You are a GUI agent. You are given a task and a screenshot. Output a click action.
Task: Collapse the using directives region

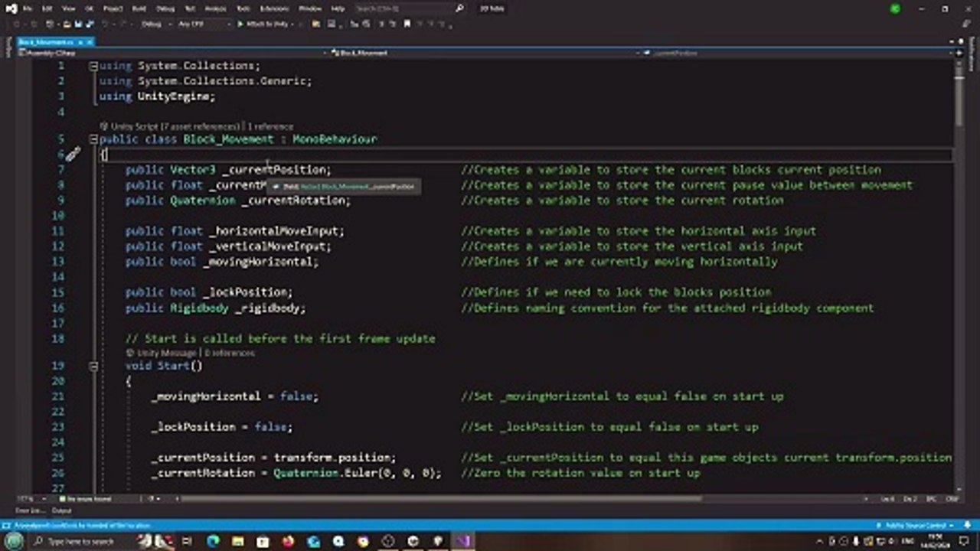[93, 66]
